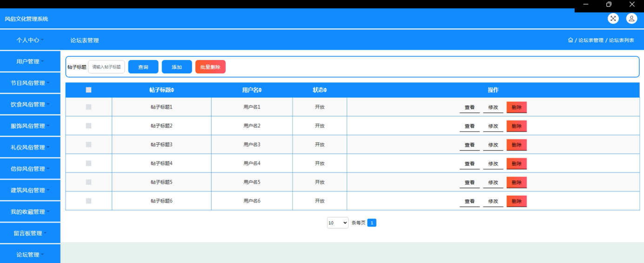Click 删除 for 帖子标题3 row
This screenshot has height=263, width=644.
[x=517, y=145]
